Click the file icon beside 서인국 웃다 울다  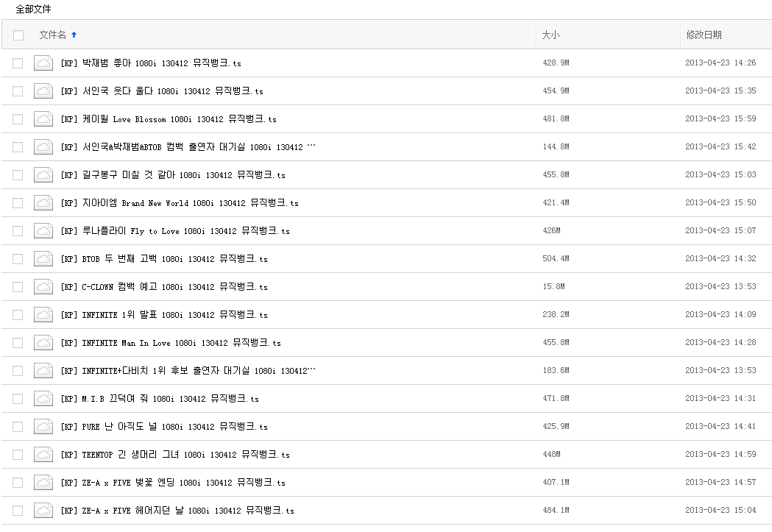[x=43, y=91]
